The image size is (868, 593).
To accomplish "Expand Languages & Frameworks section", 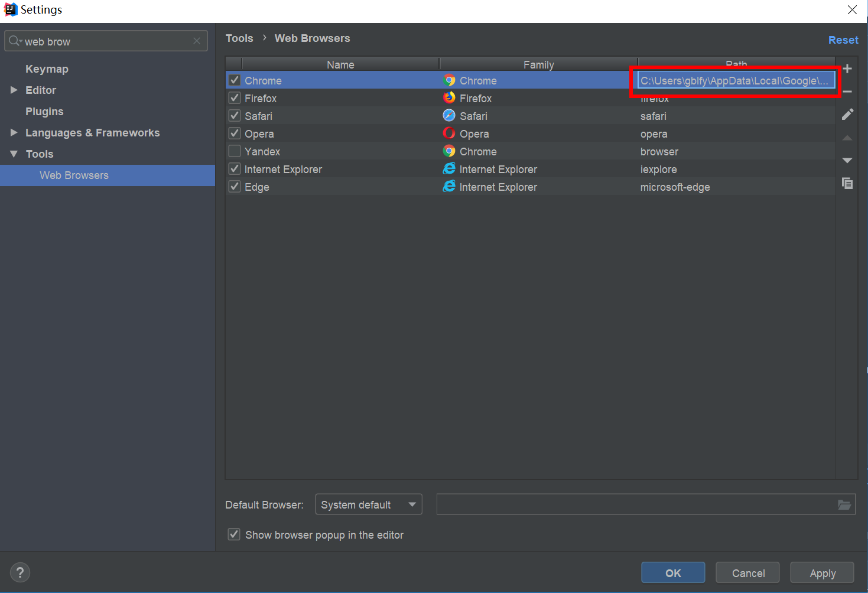I will coord(14,132).
